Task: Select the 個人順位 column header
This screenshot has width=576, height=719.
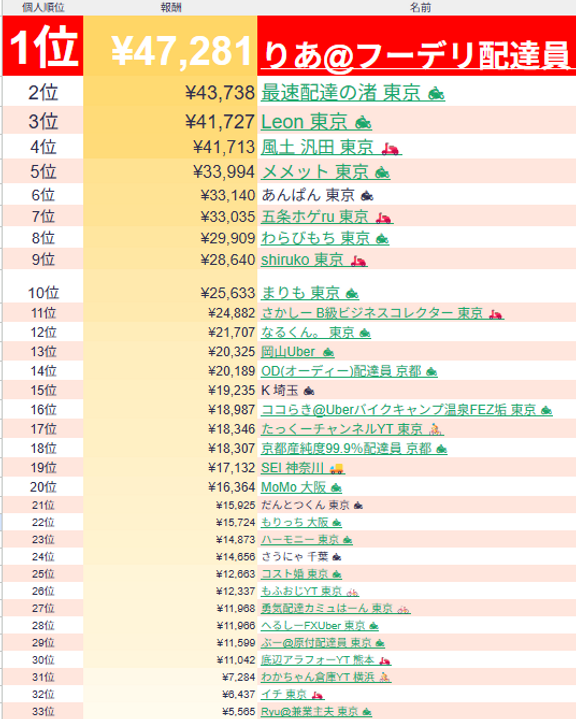Action: pyautogui.click(x=43, y=7)
